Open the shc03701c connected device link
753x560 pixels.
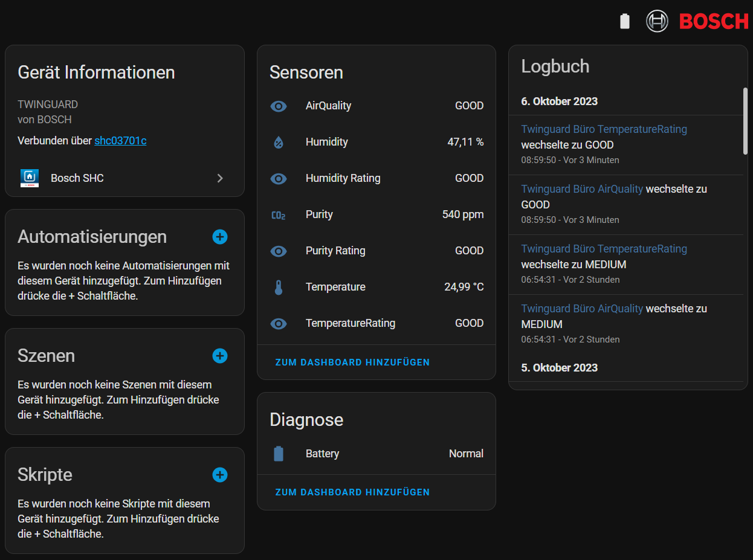pos(120,141)
